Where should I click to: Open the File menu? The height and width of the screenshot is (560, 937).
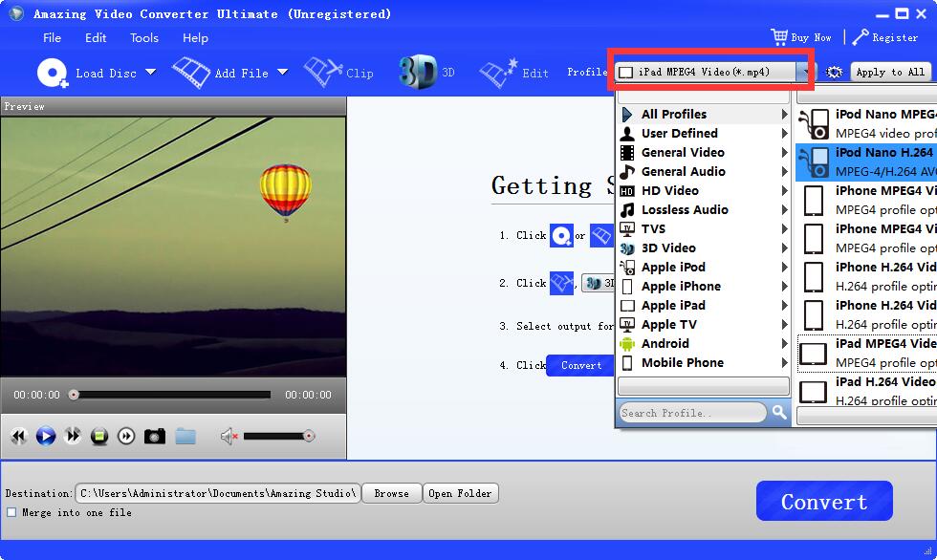(x=52, y=37)
